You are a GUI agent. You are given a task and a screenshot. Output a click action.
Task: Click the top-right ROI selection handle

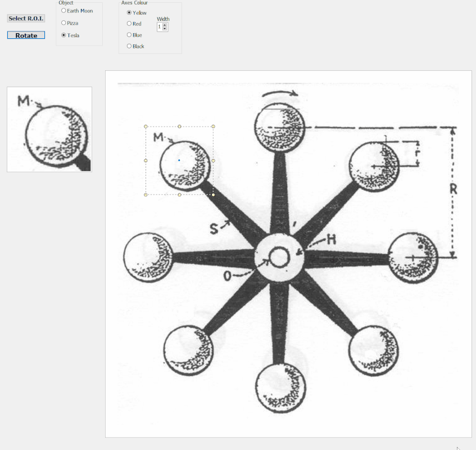[x=213, y=127]
